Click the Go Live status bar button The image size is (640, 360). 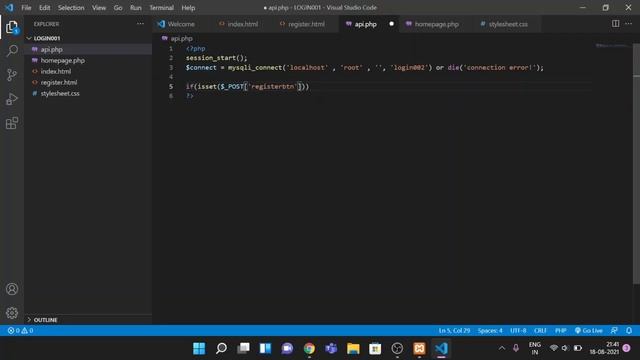(x=589, y=330)
